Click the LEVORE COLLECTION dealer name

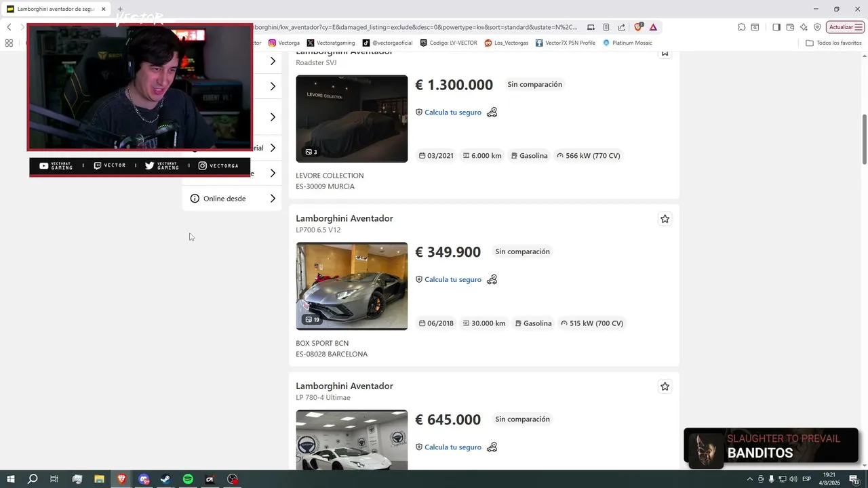[x=330, y=176]
